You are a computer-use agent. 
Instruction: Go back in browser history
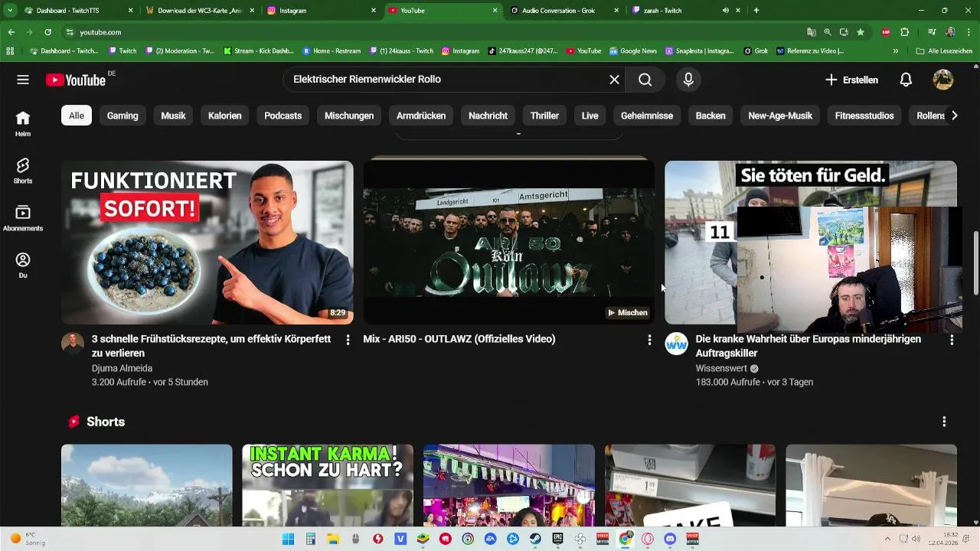11,32
